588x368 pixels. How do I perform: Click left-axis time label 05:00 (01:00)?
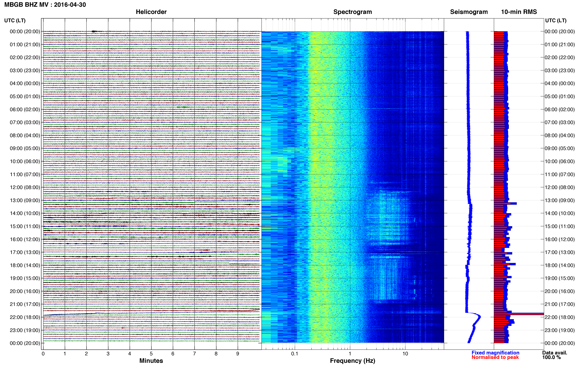(25, 96)
